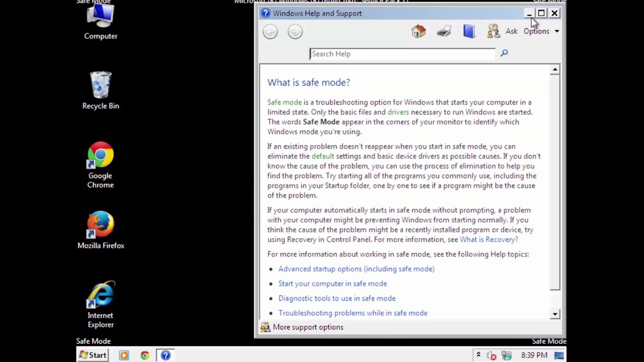Maximize the Help and Support window
Screen dimensions: 644x362
pyautogui.click(x=541, y=14)
